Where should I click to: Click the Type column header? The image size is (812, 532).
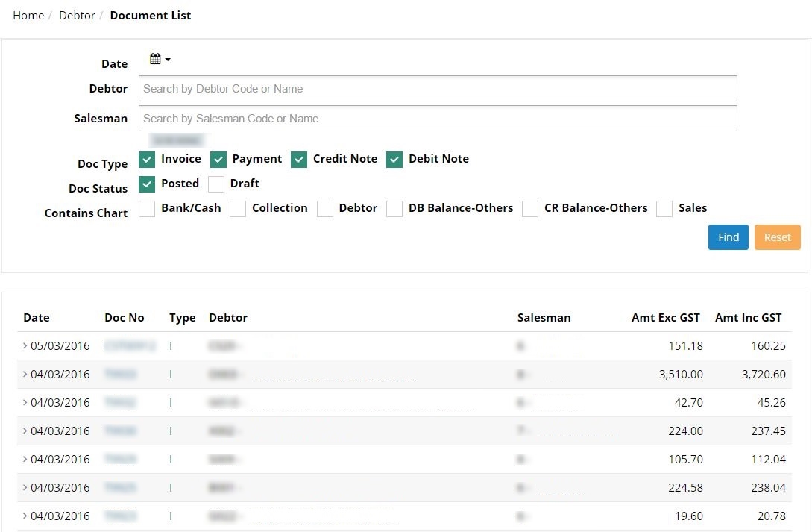point(182,318)
